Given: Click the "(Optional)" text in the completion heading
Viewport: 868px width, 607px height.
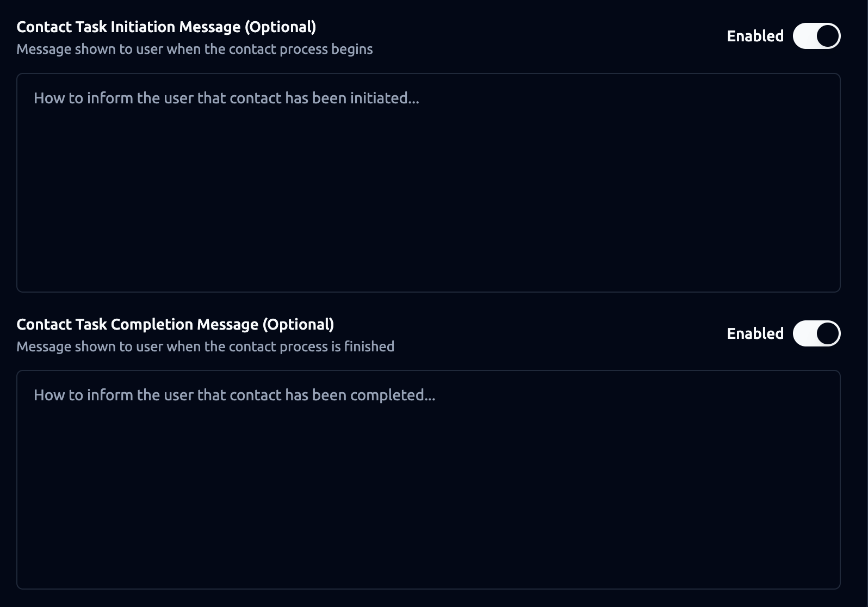Looking at the screenshot, I should pos(298,324).
